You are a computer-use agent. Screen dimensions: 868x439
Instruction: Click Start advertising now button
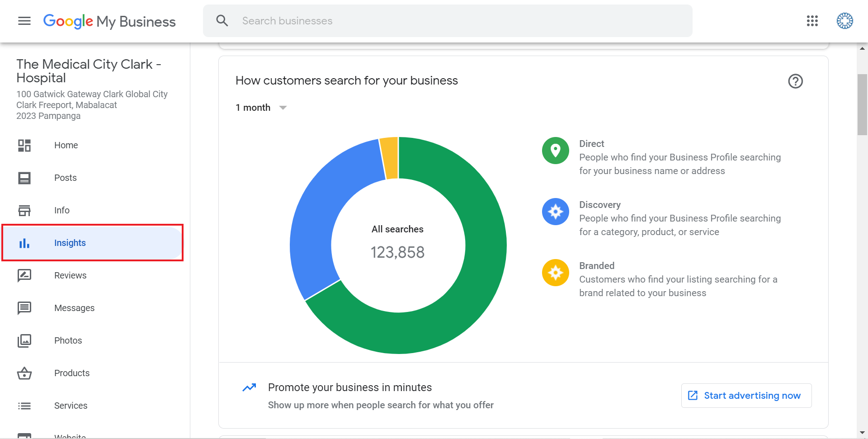click(746, 396)
